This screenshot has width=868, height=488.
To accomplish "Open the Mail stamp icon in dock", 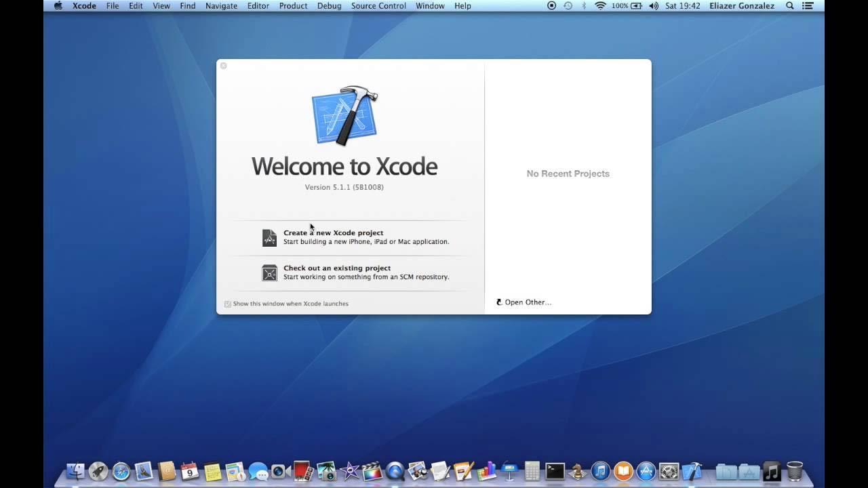I will pos(144,471).
